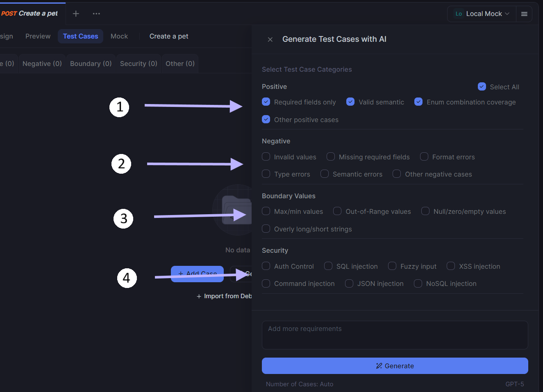Screen dimensions: 543x392
Task: Click the Lo environment badge icon
Action: click(459, 14)
